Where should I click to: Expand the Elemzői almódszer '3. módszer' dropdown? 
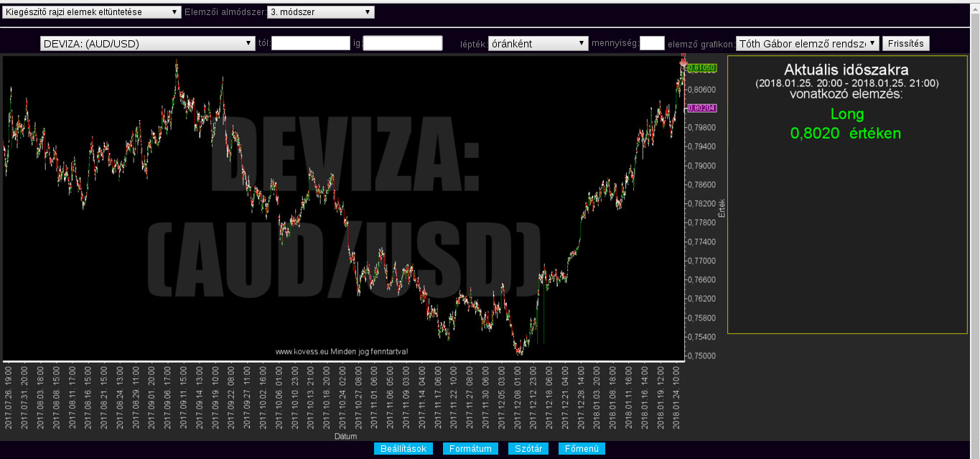coord(320,12)
